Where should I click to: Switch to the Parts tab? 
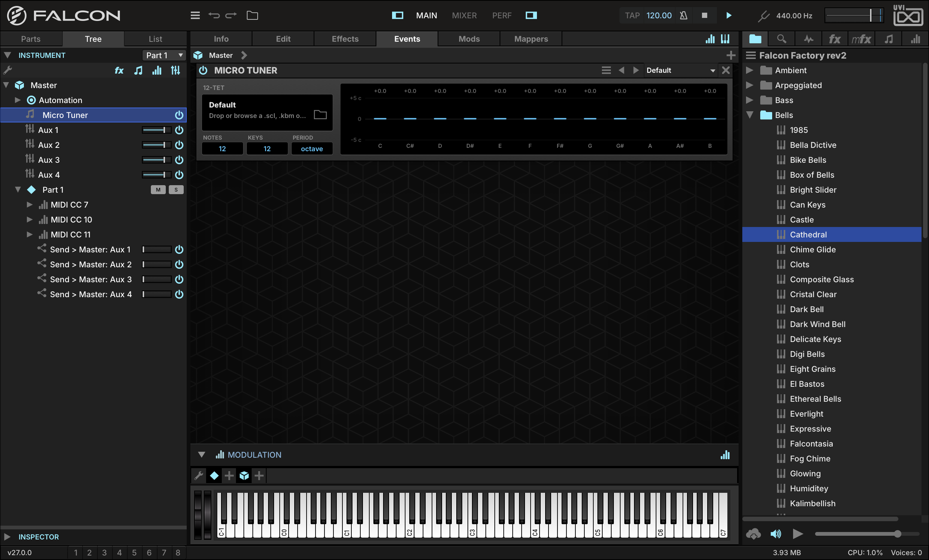[x=31, y=39]
